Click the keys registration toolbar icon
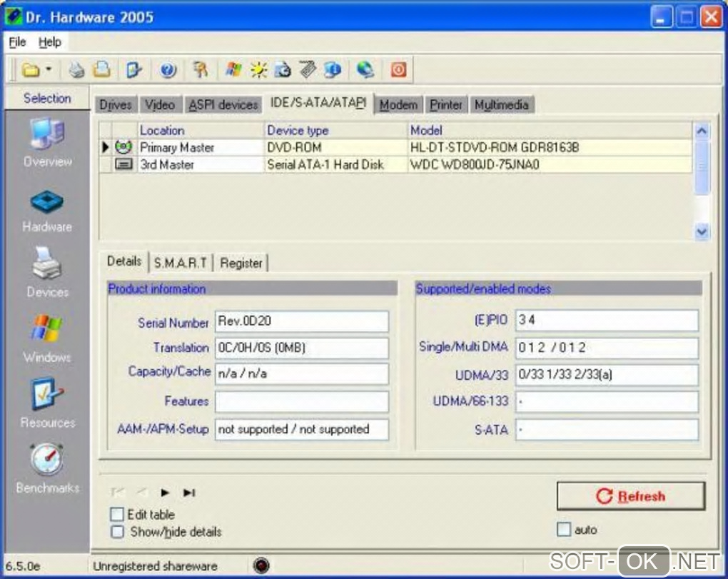728x579 pixels. pos(201,70)
